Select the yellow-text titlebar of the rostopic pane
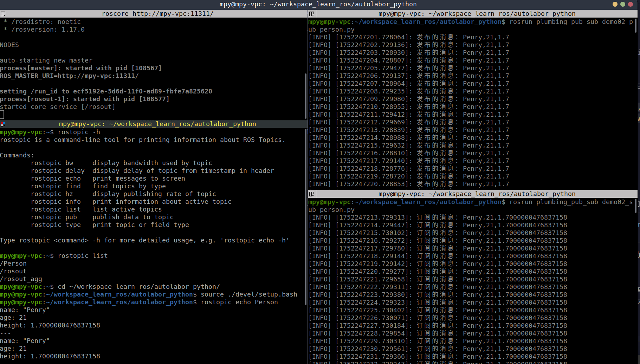The width and height of the screenshot is (640, 364). [157, 124]
